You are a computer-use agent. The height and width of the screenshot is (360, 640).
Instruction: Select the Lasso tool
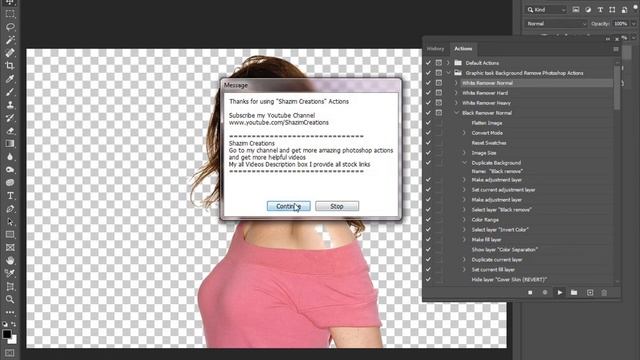tap(10, 27)
